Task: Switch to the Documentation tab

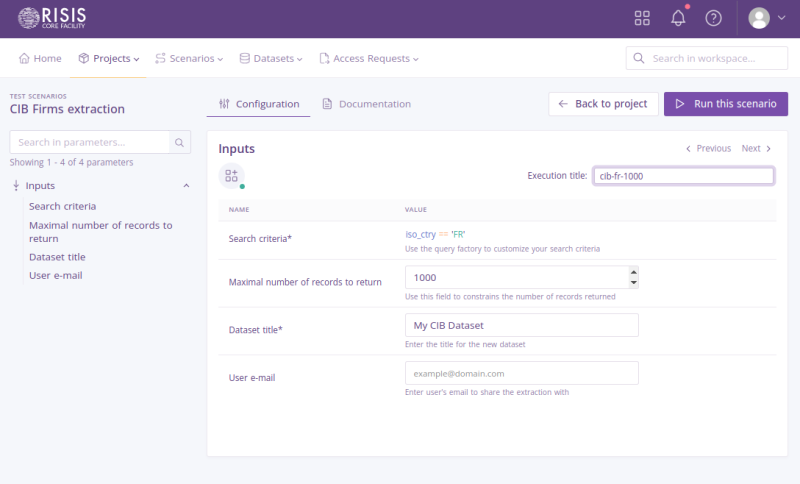Action: tap(366, 104)
